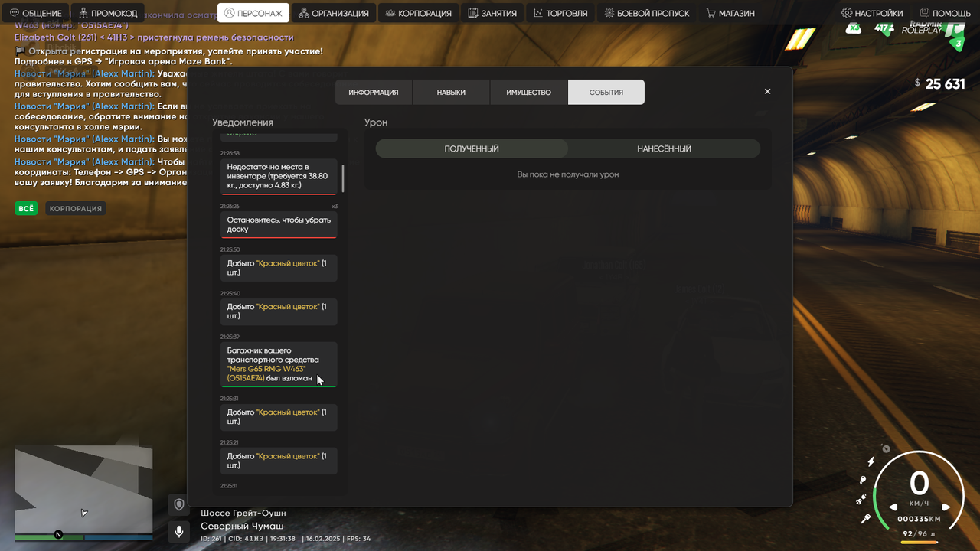Open the Промокод menu item

(x=109, y=13)
